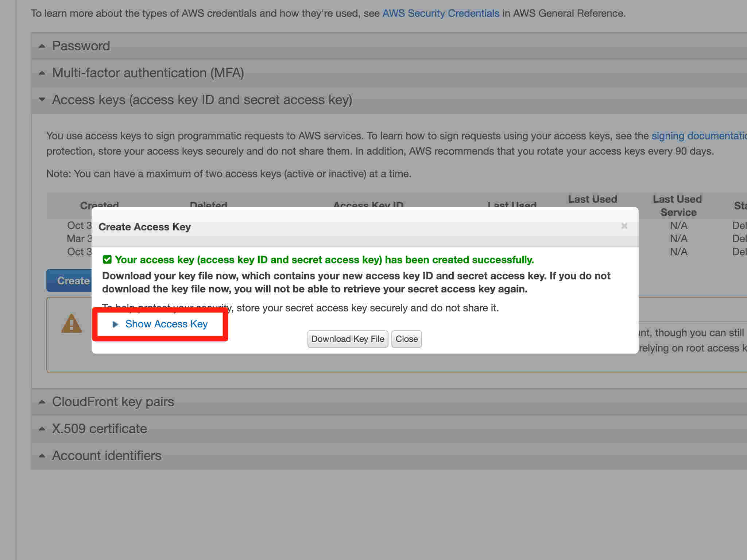Click the Close button in dialog
Viewport: 747px width, 560px height.
coord(407,339)
